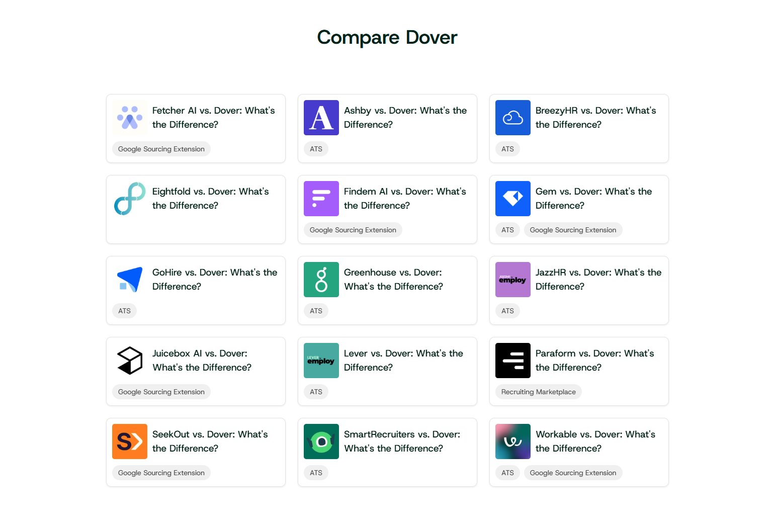Open Paraform vs. Dover comparison link
This screenshot has width=775, height=532.
point(594,361)
